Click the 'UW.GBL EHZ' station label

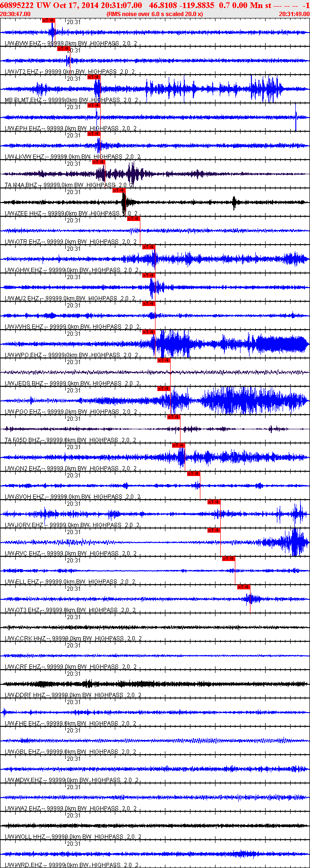click(23, 752)
